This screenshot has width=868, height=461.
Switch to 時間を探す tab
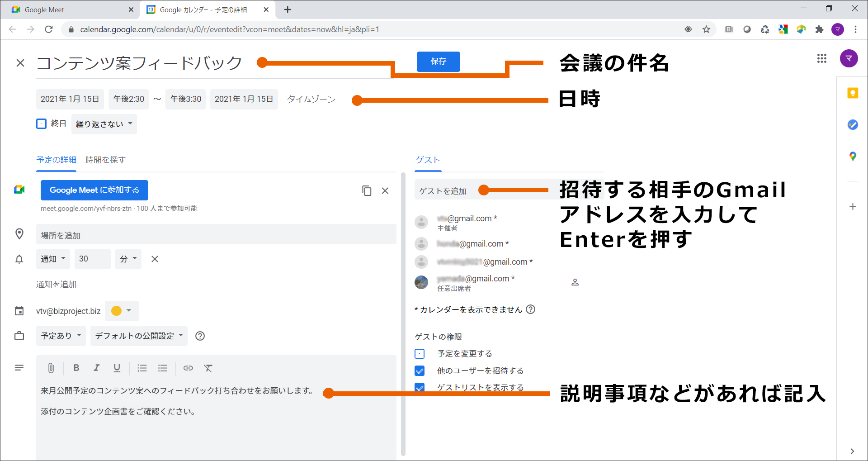(x=105, y=160)
